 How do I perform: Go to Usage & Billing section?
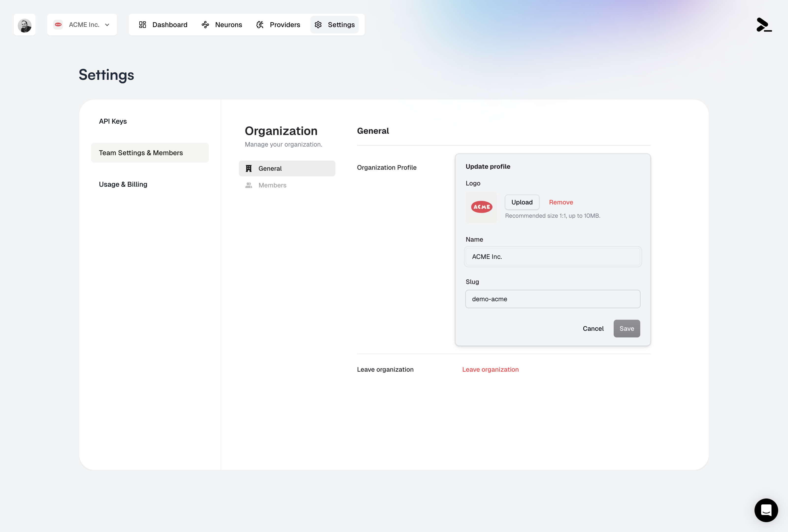123,184
